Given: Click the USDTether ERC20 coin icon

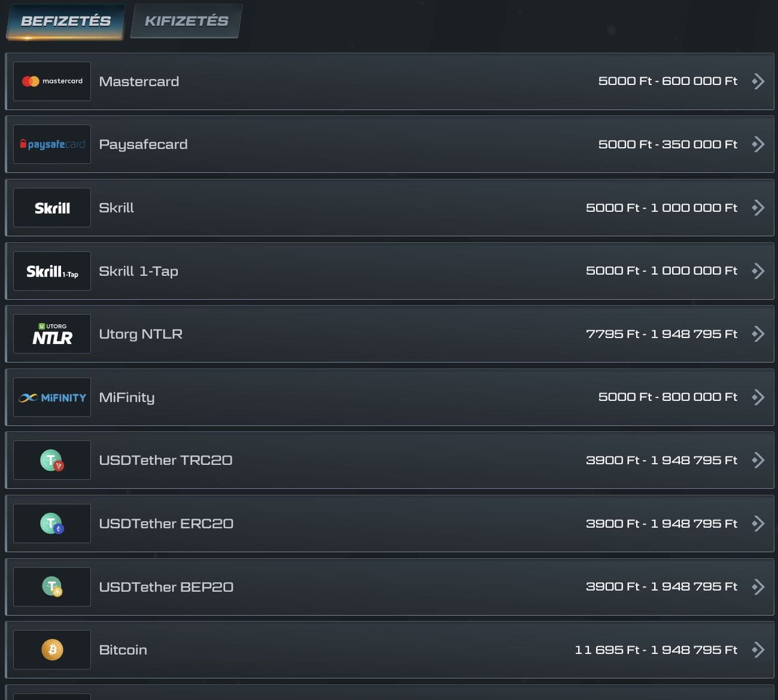Looking at the screenshot, I should pyautogui.click(x=52, y=524).
